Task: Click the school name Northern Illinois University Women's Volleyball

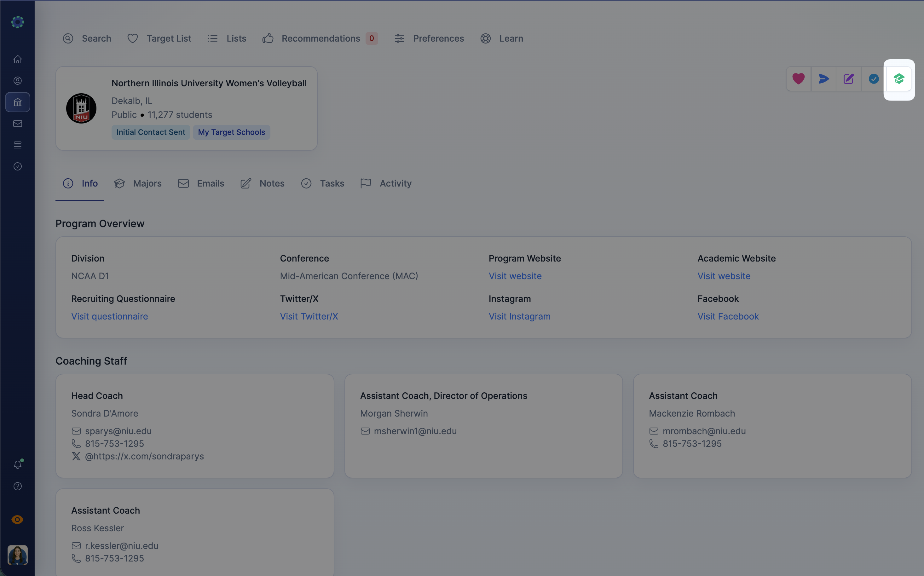Action: (209, 83)
